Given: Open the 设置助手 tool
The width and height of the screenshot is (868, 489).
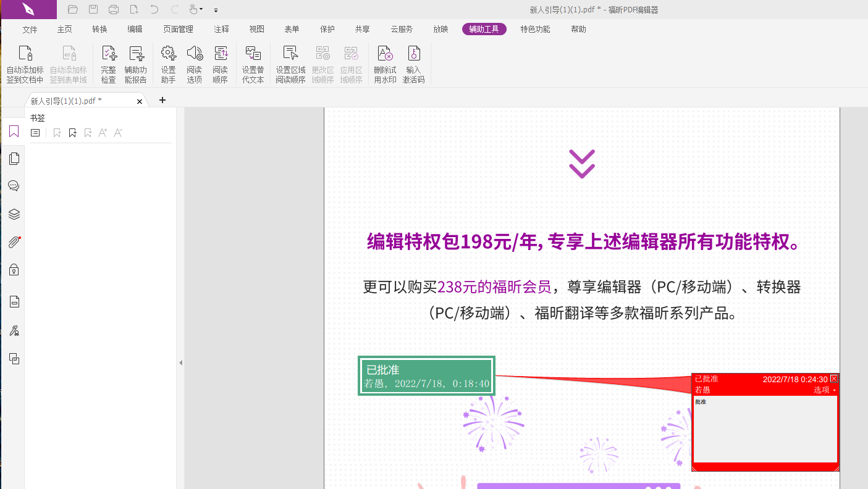Looking at the screenshot, I should (168, 62).
